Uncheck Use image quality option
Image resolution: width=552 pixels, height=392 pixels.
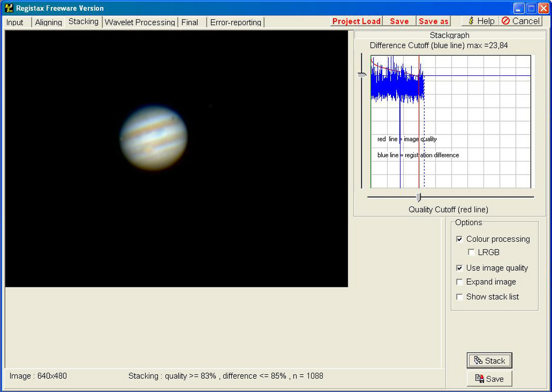[459, 268]
